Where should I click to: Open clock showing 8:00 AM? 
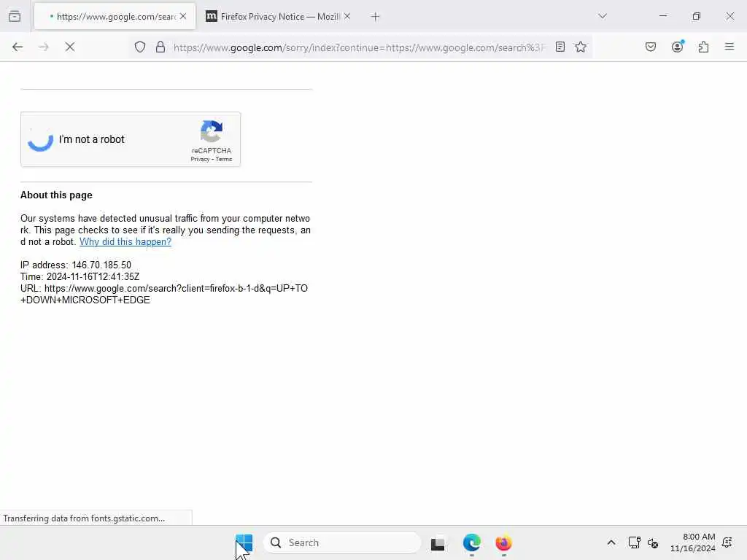coord(693,542)
